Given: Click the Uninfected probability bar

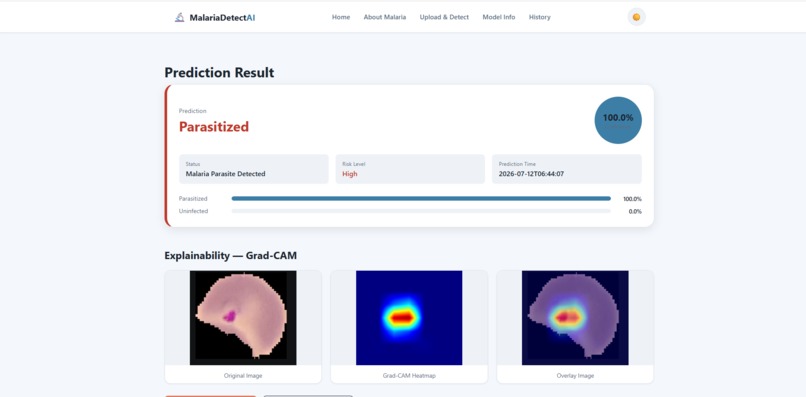Looking at the screenshot, I should tap(421, 211).
